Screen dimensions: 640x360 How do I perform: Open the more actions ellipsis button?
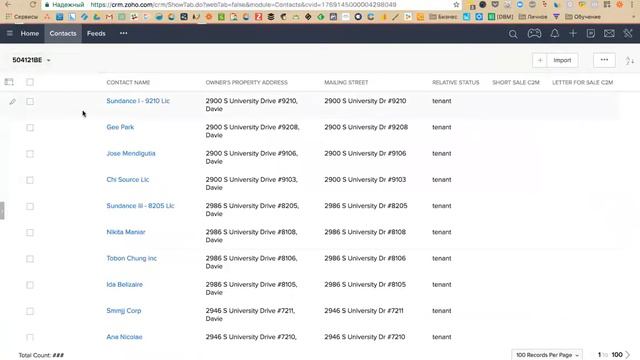click(x=604, y=60)
